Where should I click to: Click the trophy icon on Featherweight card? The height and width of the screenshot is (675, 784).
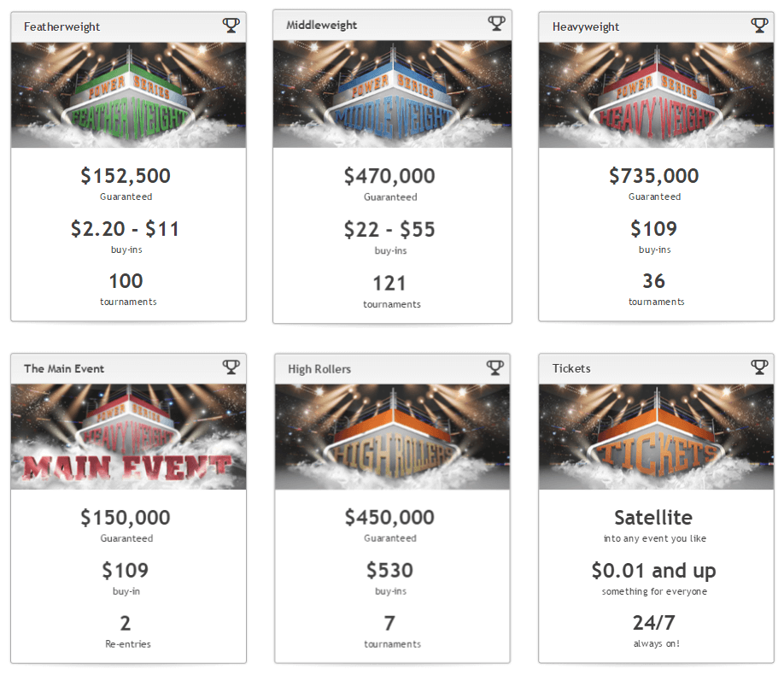(x=231, y=25)
